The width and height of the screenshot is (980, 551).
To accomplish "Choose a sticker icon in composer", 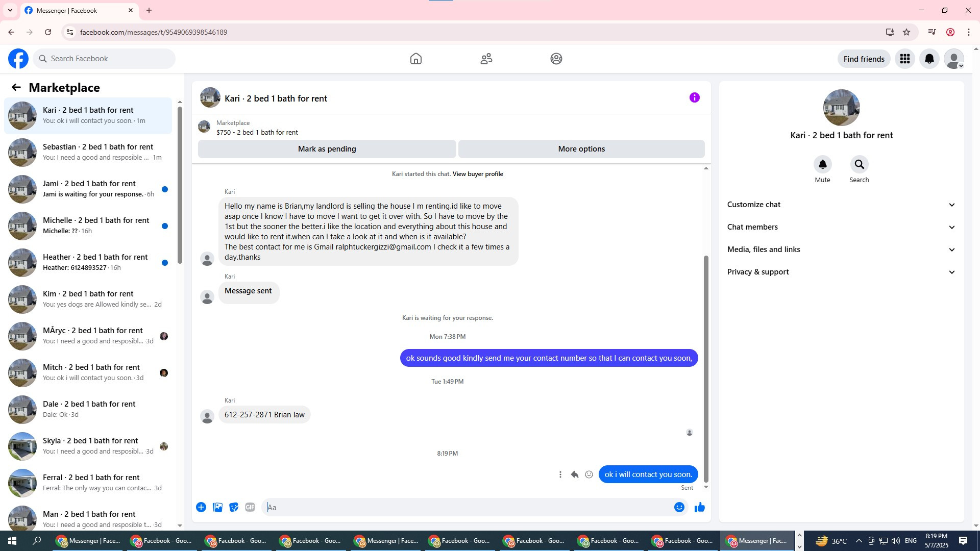I will [x=234, y=507].
